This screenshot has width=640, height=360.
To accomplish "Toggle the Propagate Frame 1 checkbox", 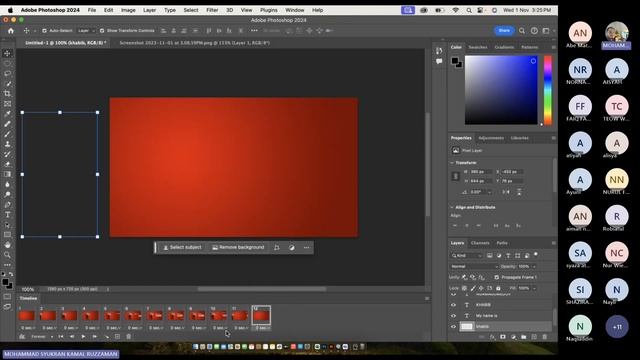I will tap(497, 277).
